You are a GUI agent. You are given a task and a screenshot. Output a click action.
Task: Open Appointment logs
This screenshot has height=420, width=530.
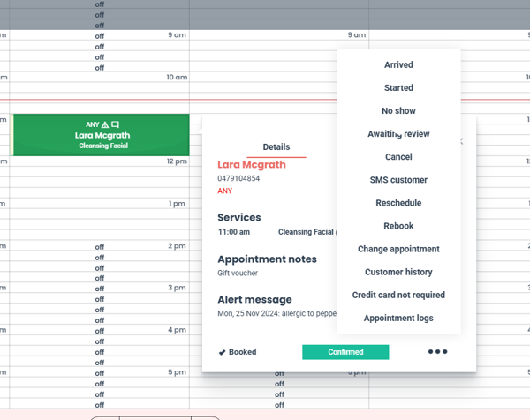click(398, 318)
